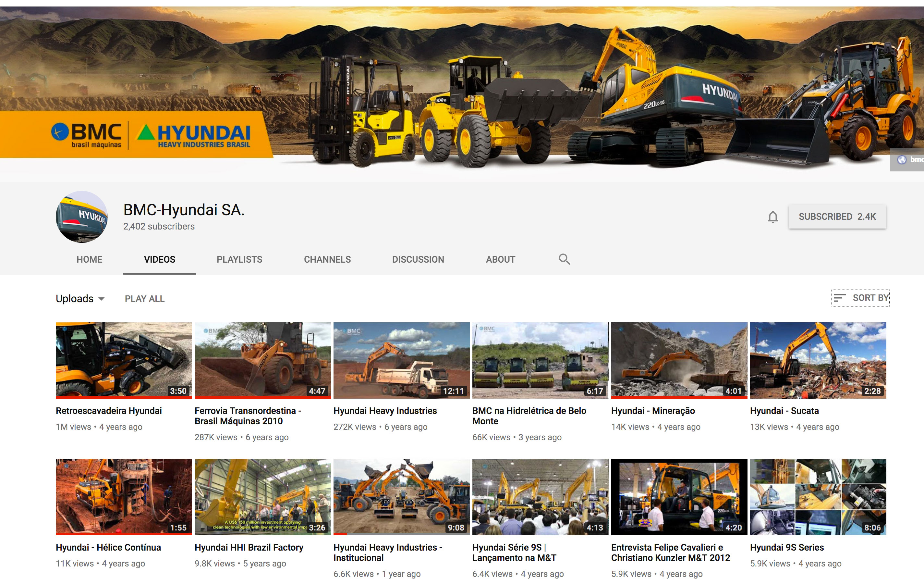The width and height of the screenshot is (924, 585).
Task: Click the BMC-Hyundai SA. channel name
Action: (x=184, y=210)
